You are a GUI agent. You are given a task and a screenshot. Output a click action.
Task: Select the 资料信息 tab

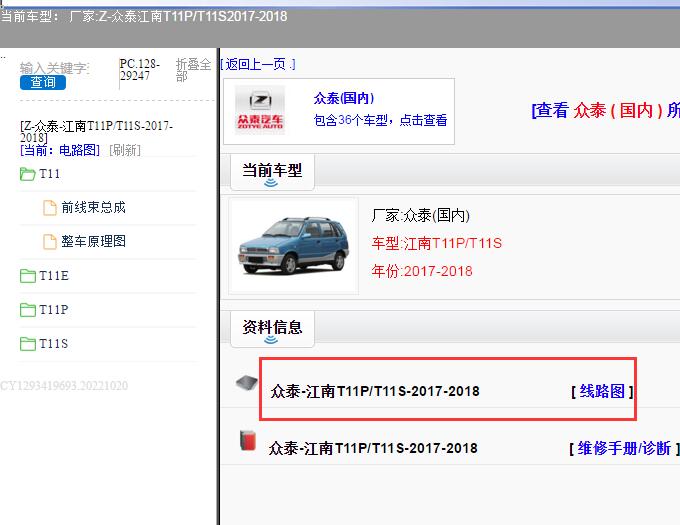click(272, 329)
